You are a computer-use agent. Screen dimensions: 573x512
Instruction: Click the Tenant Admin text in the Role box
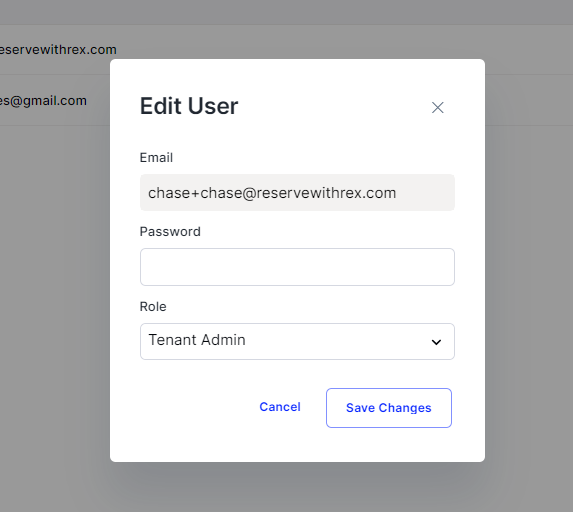197,340
